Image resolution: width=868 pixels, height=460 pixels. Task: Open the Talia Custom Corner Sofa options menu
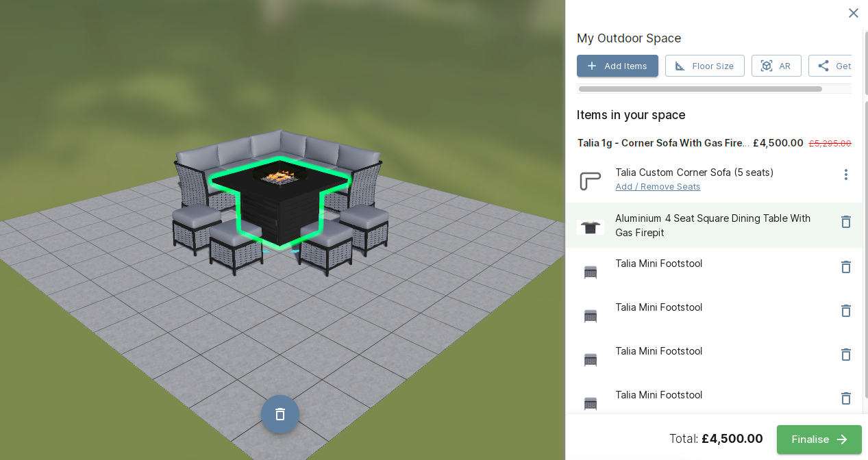(x=845, y=175)
